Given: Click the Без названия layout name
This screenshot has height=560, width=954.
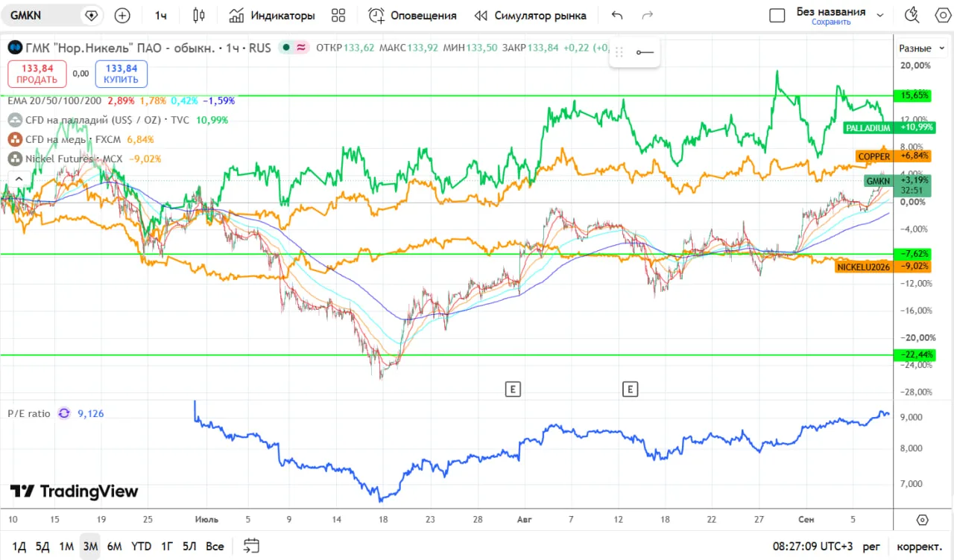Looking at the screenshot, I should (x=831, y=11).
